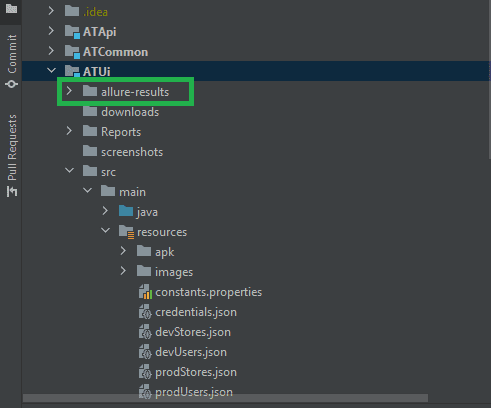Viewport: 491px width, 408px height.
Task: Collapse the resources folder
Action: click(x=105, y=231)
